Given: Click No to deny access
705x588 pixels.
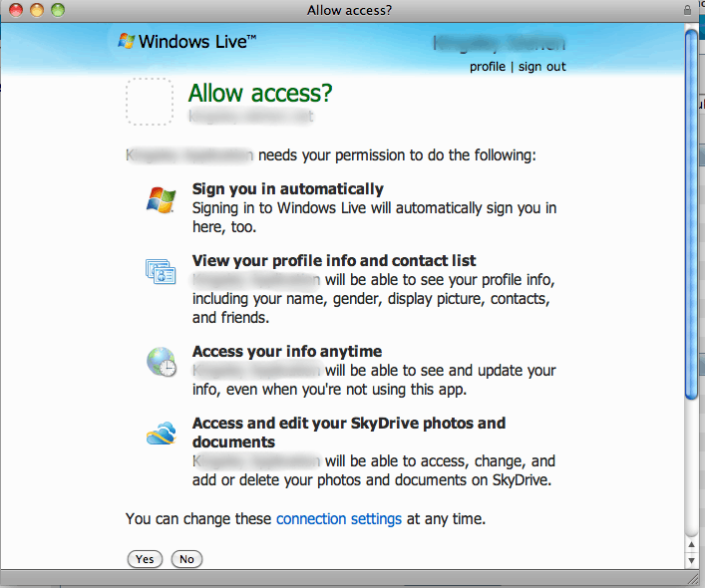Looking at the screenshot, I should (186, 559).
